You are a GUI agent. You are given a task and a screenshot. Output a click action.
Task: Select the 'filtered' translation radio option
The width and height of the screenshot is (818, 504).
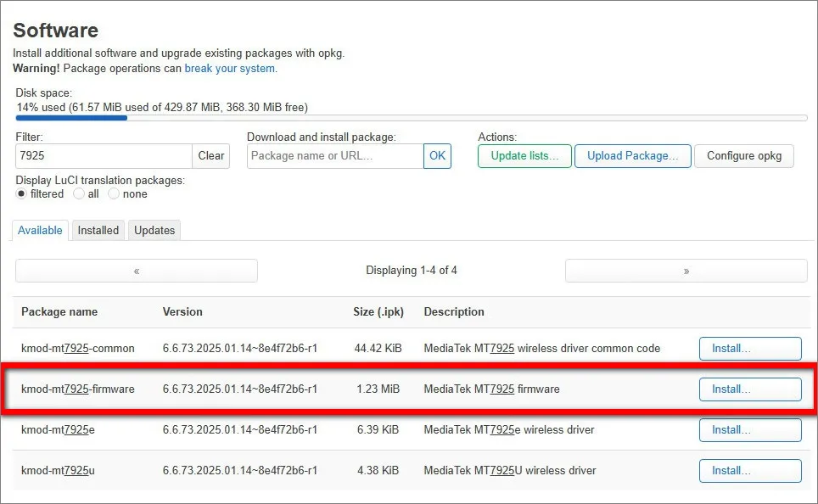point(21,194)
